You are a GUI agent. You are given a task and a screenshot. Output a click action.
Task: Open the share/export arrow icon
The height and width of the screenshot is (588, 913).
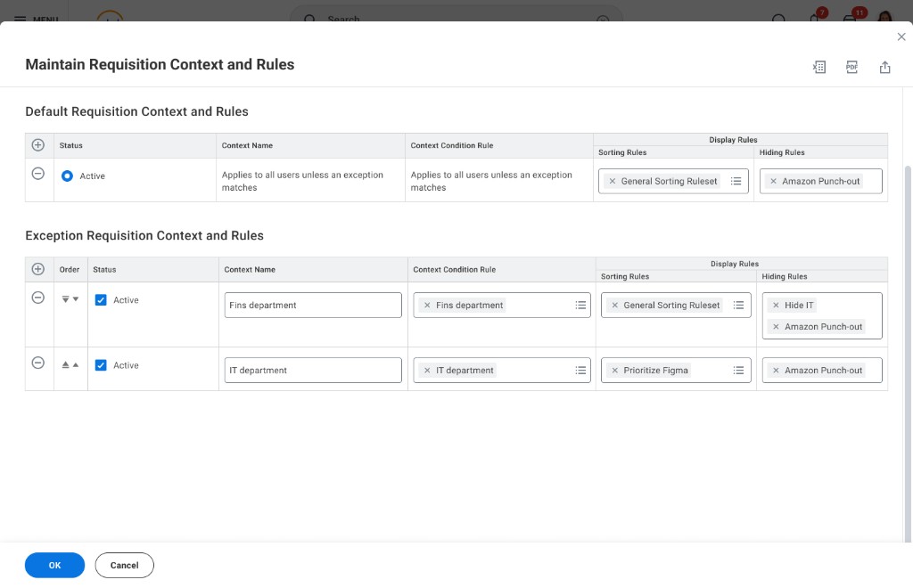click(x=884, y=68)
